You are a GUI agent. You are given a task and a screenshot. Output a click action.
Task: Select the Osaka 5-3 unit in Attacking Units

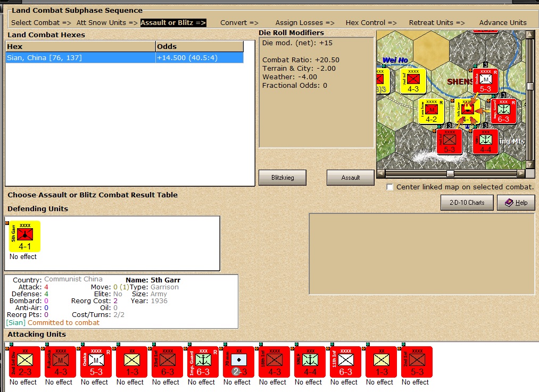pyautogui.click(x=96, y=362)
